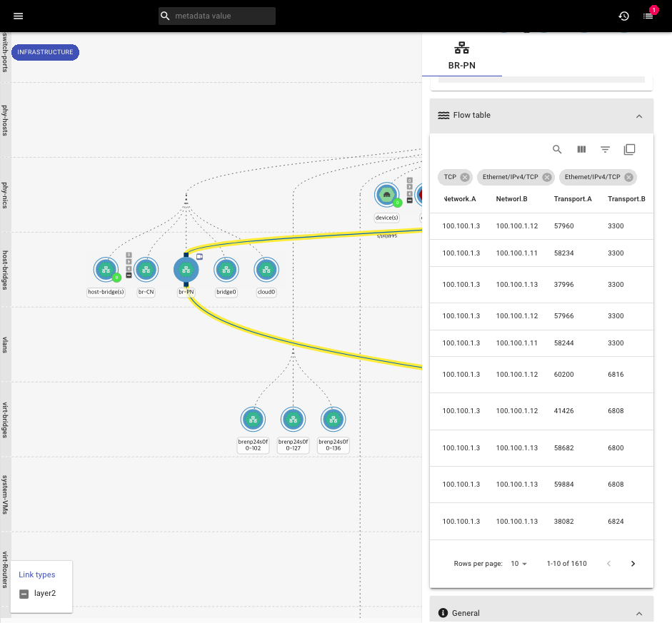Open the rows per page dropdown
Viewport: 672px width, 623px height.
point(518,564)
